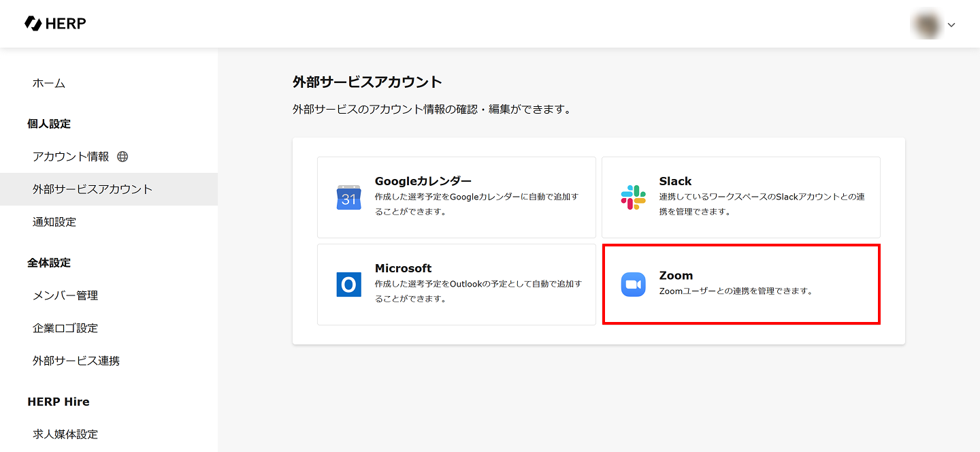Open the Zoom card title
980x452 pixels.
tap(676, 276)
